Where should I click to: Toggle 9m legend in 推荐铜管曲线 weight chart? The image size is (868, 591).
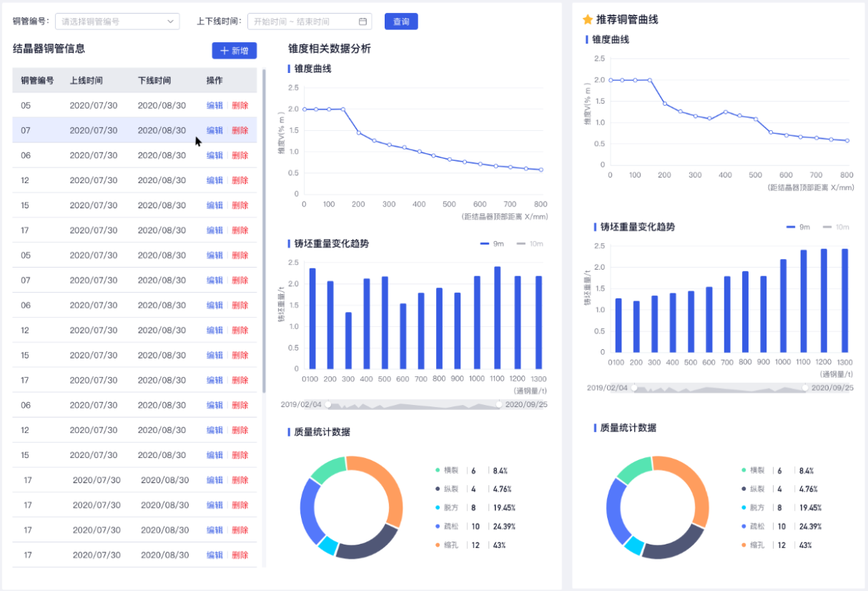[798, 227]
